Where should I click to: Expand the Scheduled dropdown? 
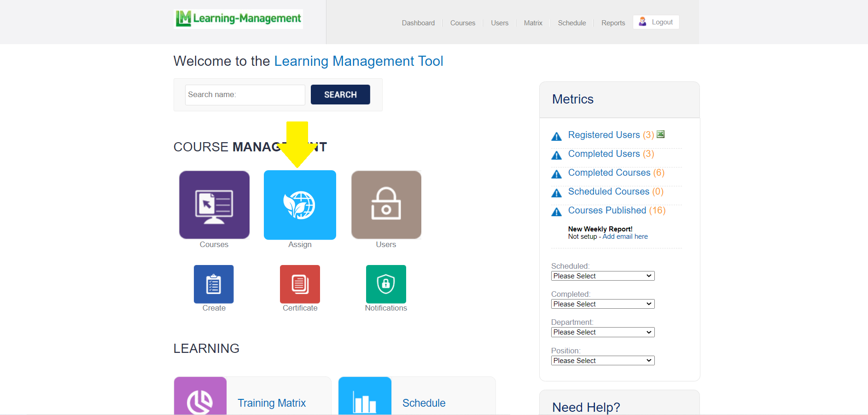[x=602, y=276]
